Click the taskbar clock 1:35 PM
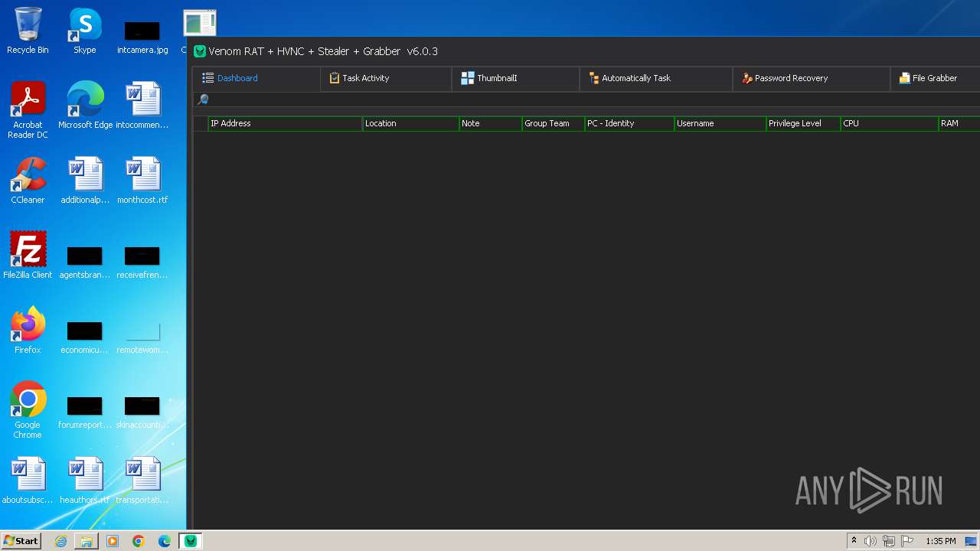This screenshot has height=551, width=980. pos(941,541)
